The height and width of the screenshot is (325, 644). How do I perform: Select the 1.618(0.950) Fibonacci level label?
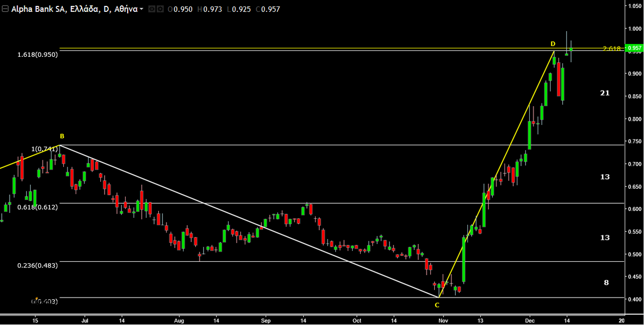click(37, 55)
